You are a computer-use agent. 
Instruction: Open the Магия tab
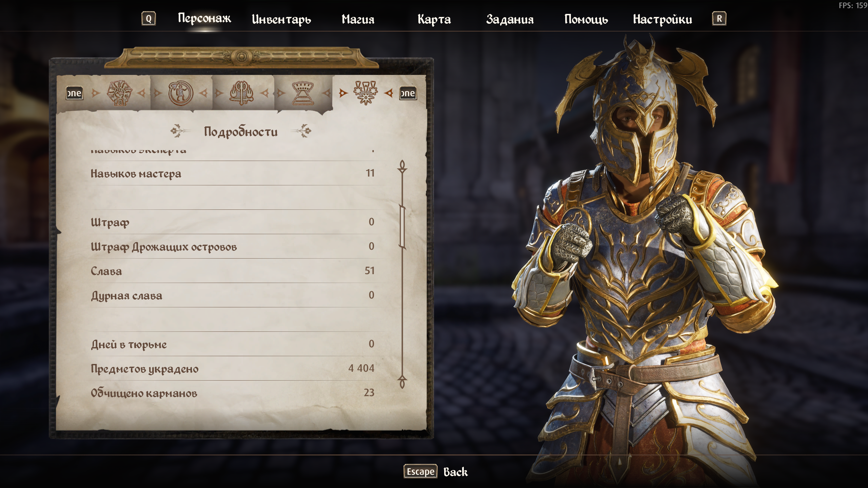(x=358, y=19)
